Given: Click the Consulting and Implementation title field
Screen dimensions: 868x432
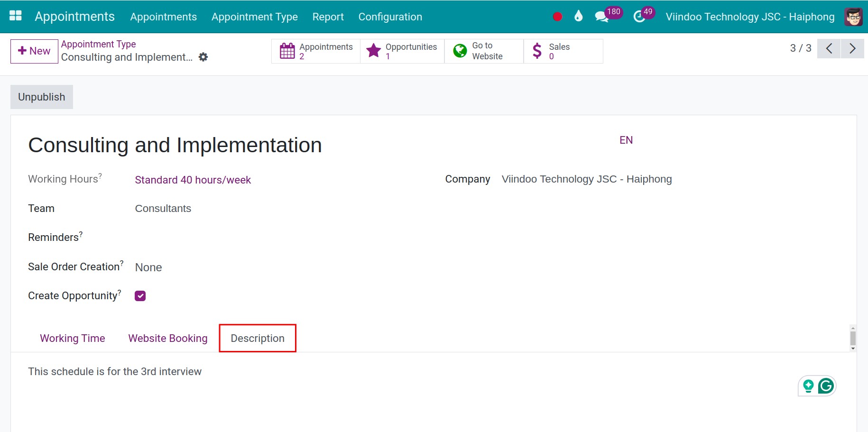Looking at the screenshot, I should click(x=175, y=145).
